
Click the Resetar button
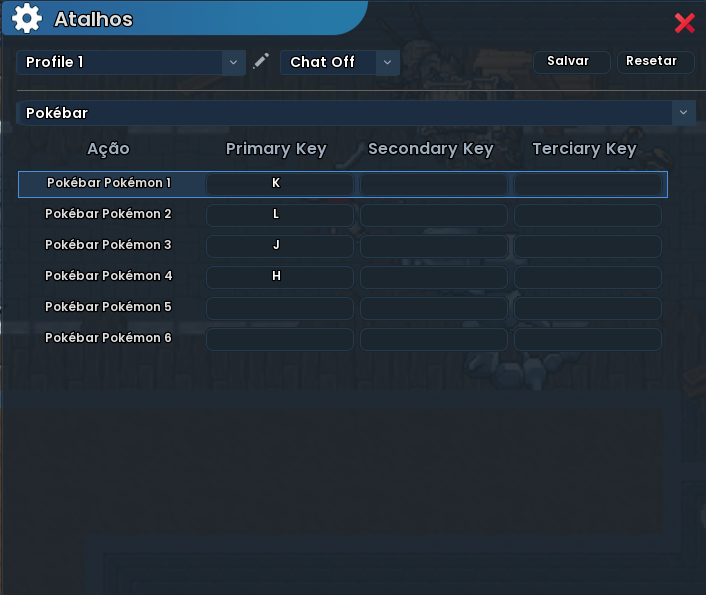(x=656, y=61)
